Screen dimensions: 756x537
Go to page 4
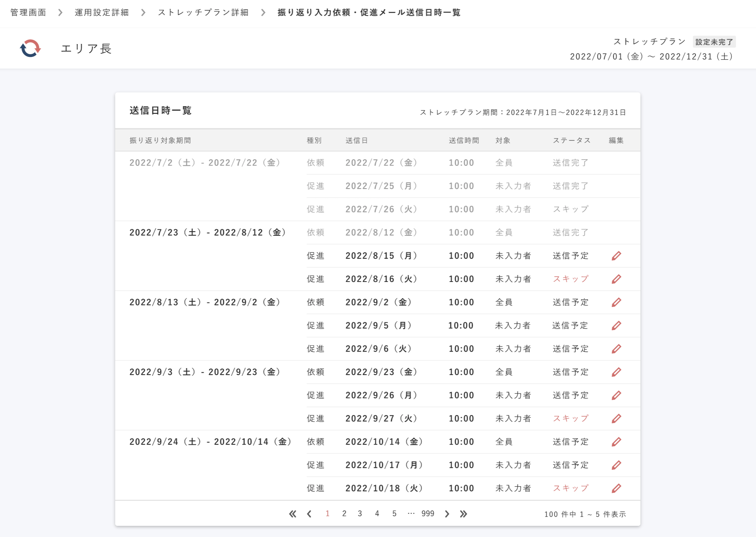pyautogui.click(x=377, y=514)
